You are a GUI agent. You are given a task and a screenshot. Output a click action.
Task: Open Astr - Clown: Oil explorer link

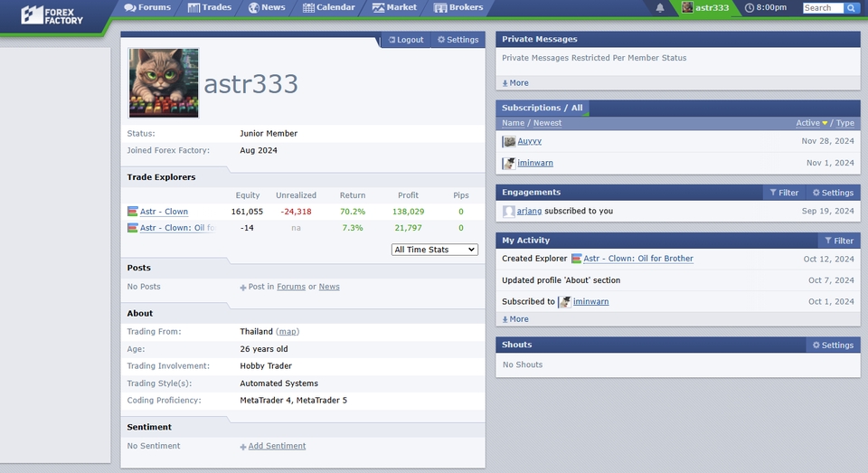click(x=177, y=228)
